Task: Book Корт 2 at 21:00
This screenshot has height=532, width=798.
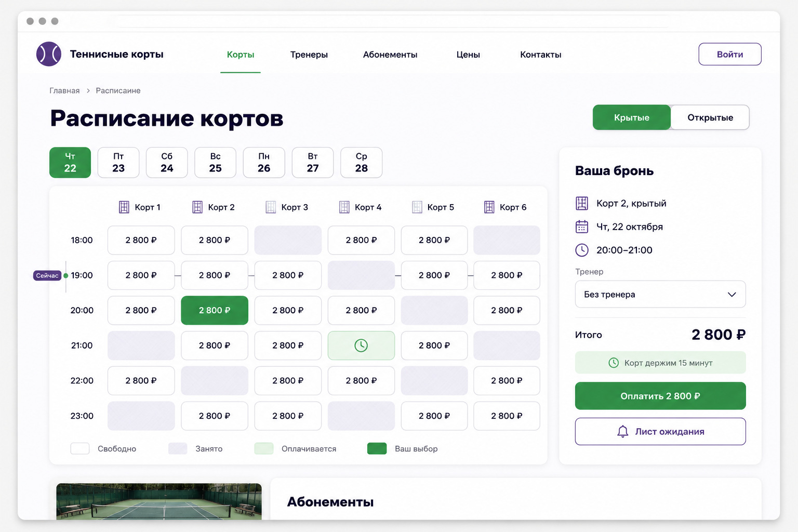Action: 215,345
